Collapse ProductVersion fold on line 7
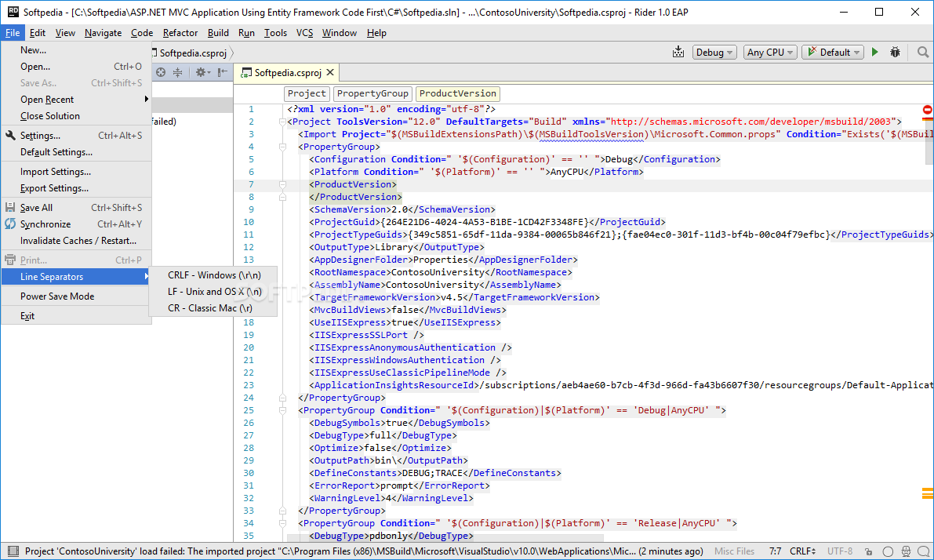The image size is (934, 560). coord(282,184)
